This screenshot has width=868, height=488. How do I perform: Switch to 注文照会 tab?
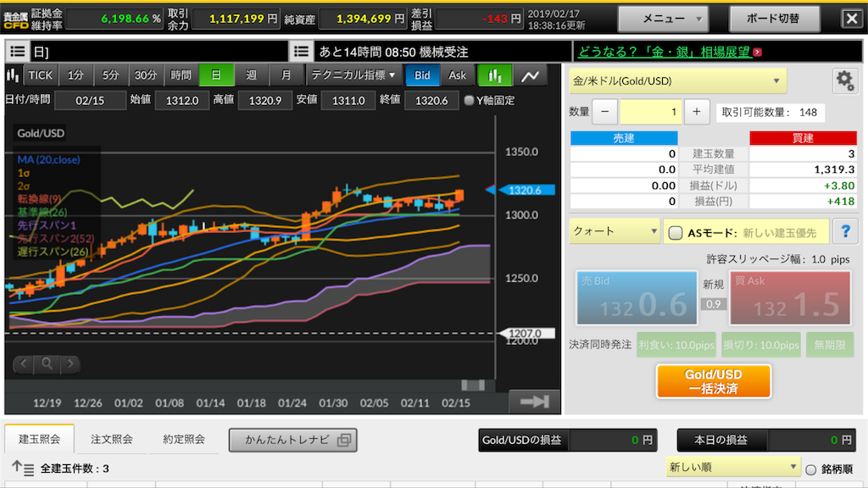111,440
